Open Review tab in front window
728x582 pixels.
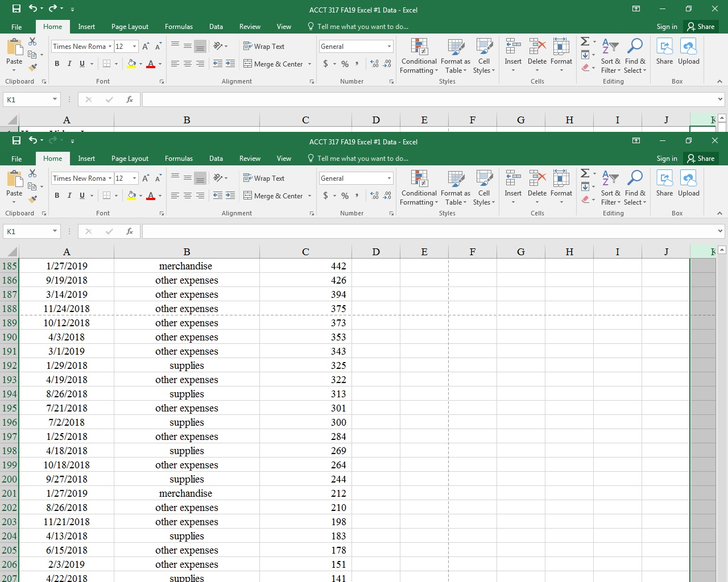(250, 159)
